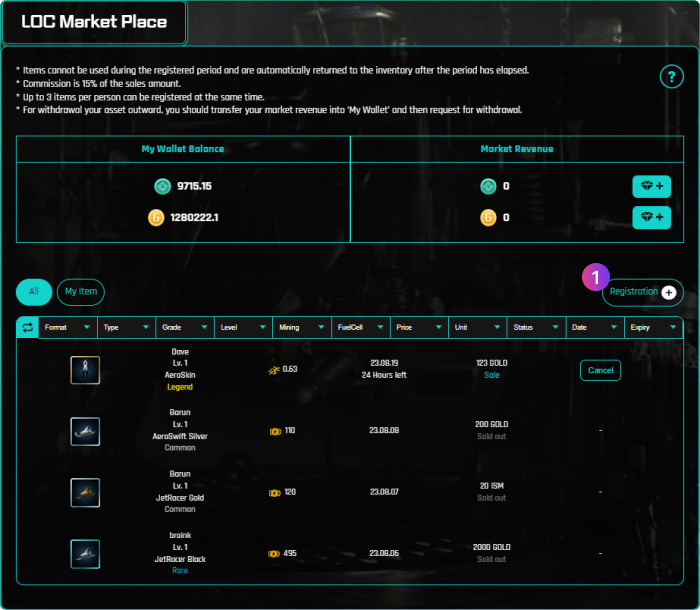
Task: Click the ISM revenue transfer gem button
Action: pyautogui.click(x=651, y=186)
